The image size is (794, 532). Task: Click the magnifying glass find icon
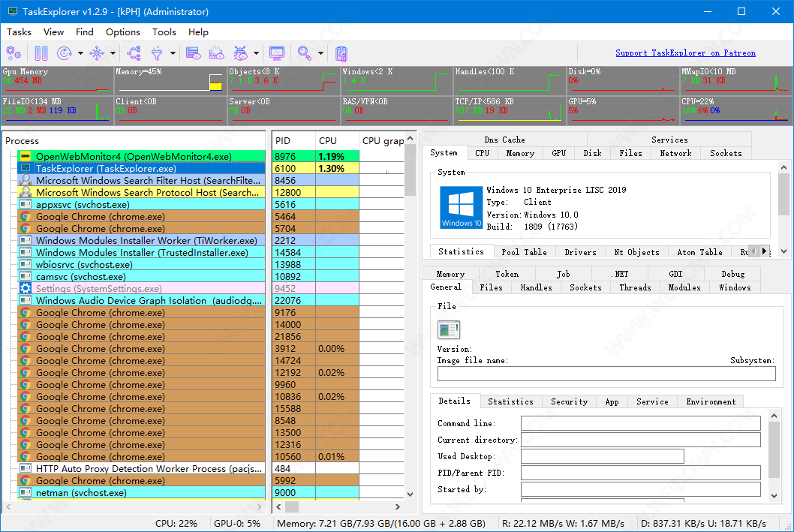tap(305, 53)
